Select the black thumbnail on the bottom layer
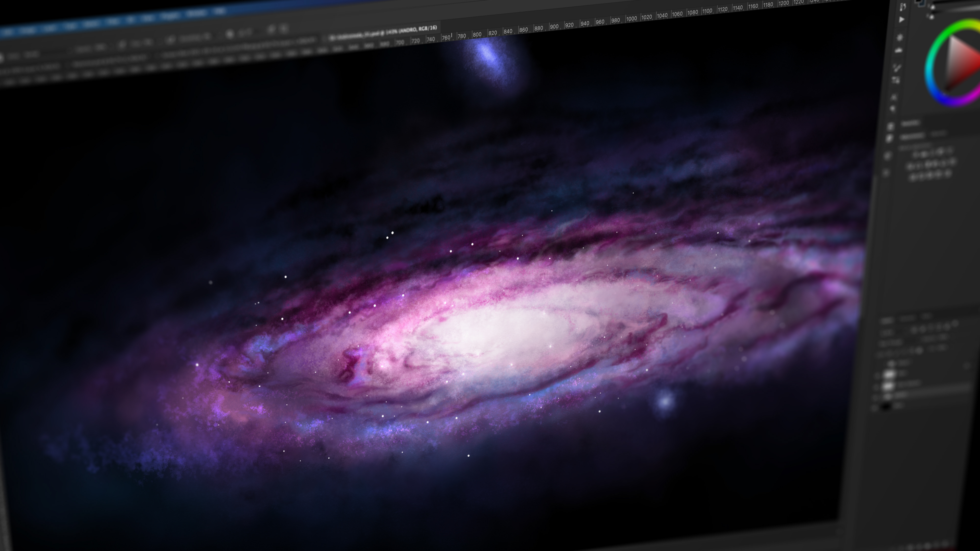 point(886,407)
